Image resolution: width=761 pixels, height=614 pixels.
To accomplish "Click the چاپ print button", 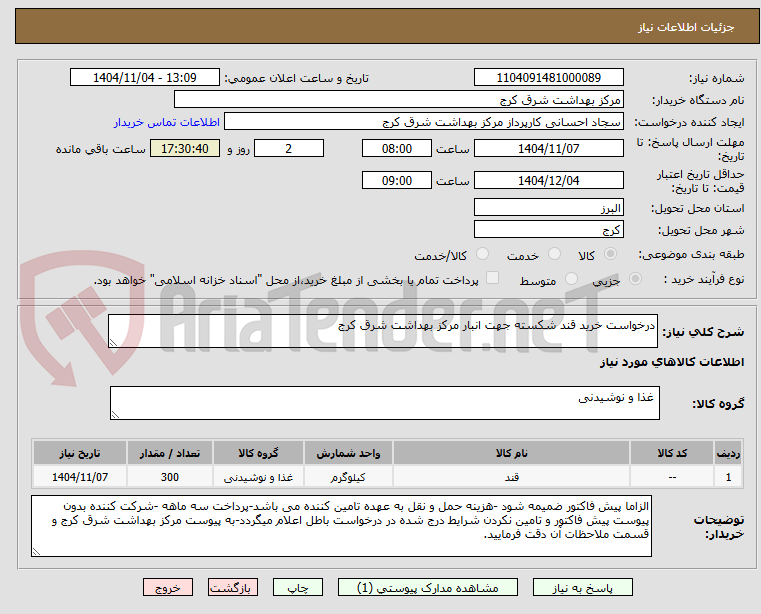I will tap(298, 587).
